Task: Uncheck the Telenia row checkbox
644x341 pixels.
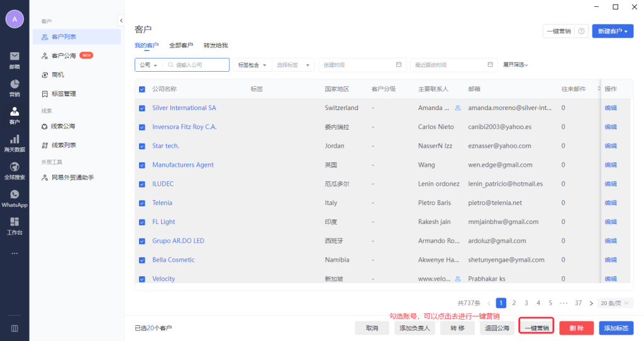Action: coord(142,203)
